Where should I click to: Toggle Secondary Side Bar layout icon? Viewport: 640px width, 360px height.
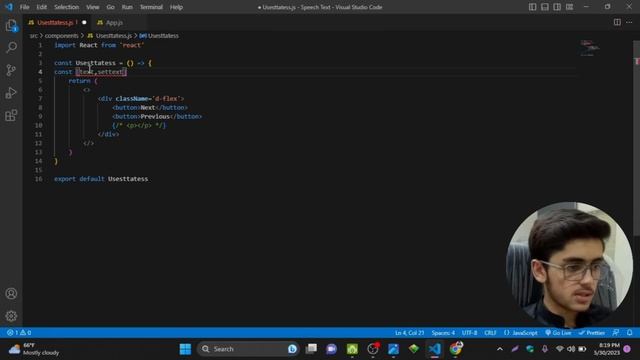coord(557,7)
